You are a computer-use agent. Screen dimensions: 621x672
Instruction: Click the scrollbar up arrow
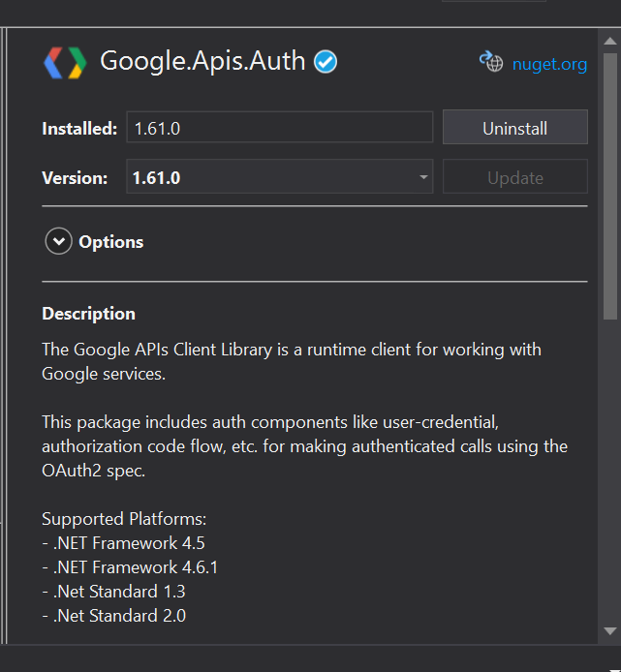[609, 41]
